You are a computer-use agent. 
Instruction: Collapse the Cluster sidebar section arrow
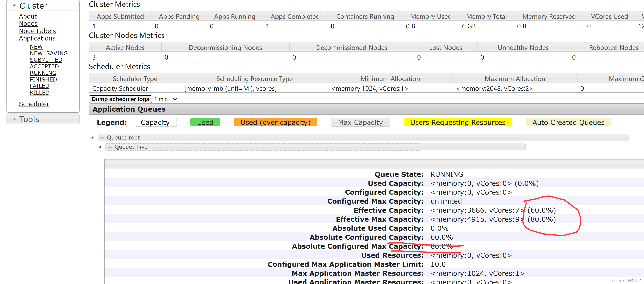click(14, 5)
